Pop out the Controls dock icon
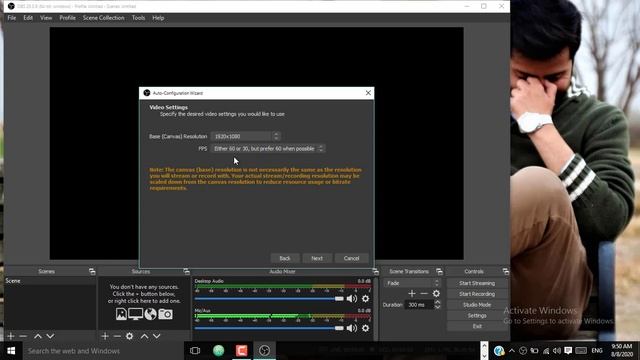640x360 pixels. (506, 271)
